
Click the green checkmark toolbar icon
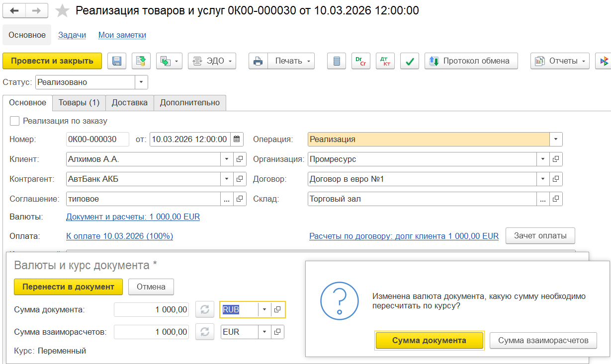tap(410, 61)
